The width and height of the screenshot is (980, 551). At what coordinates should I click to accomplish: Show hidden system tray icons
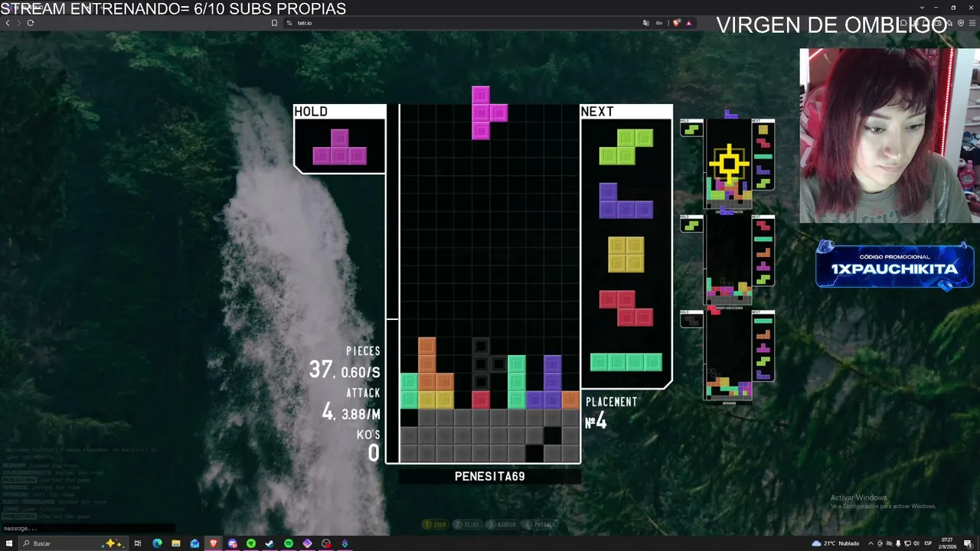(871, 543)
